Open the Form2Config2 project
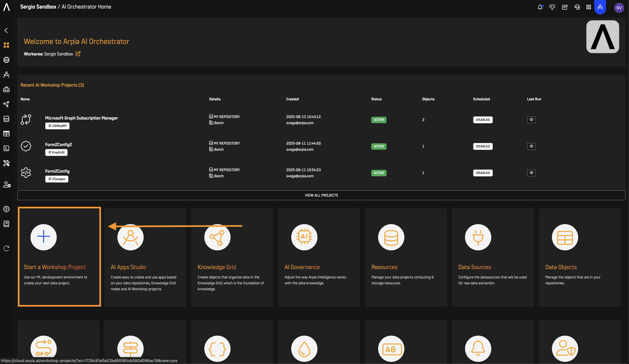The width and height of the screenshot is (629, 364). [x=58, y=145]
